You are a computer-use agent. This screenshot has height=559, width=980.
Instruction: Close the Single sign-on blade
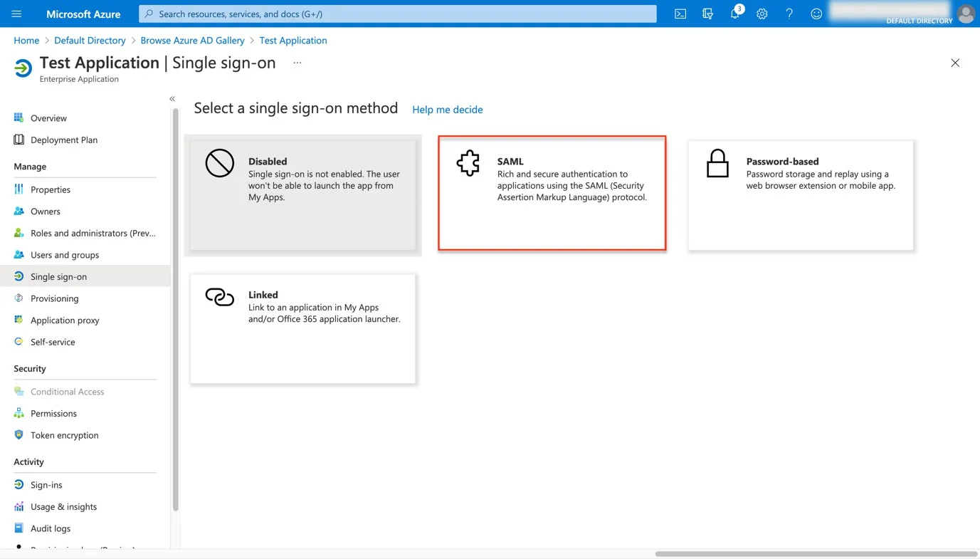coord(955,63)
